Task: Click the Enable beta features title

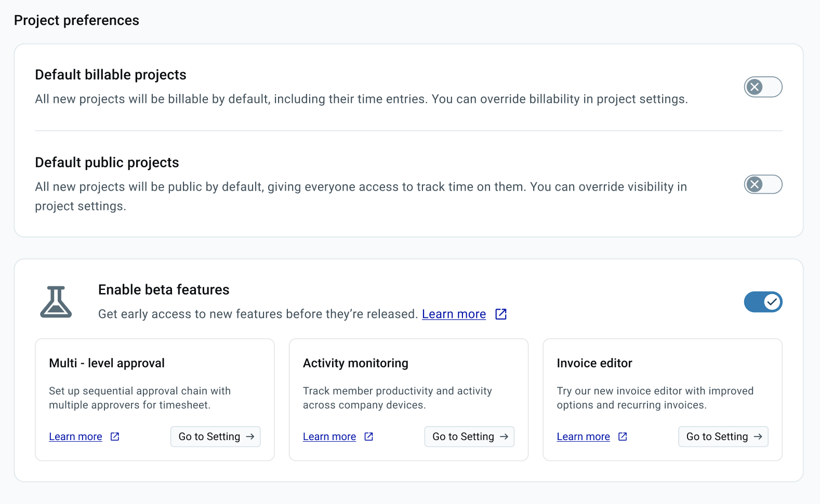Action: (164, 289)
